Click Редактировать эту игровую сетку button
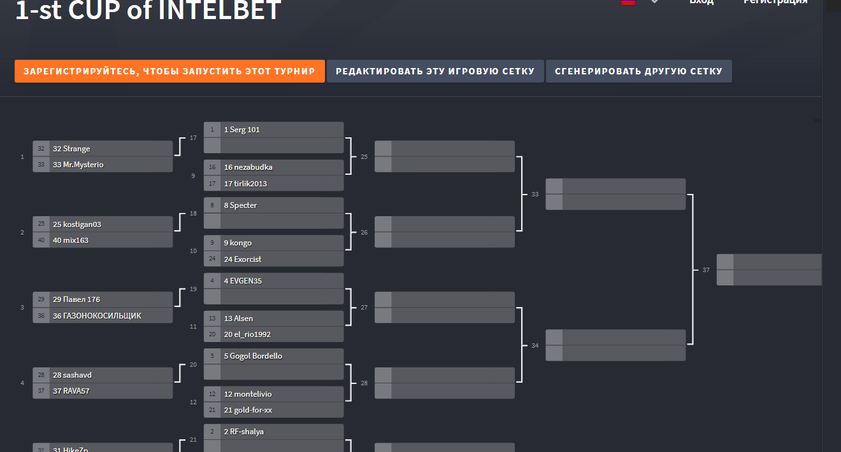This screenshot has width=841, height=452. (x=435, y=71)
